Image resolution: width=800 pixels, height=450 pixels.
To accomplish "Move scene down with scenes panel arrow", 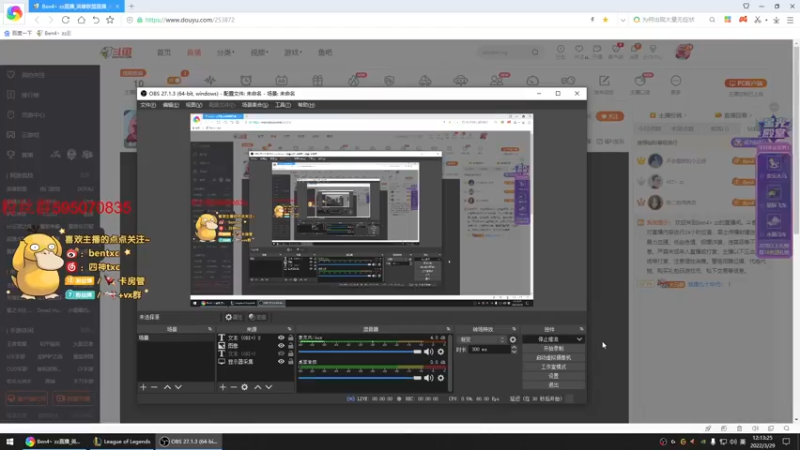I will (178, 387).
